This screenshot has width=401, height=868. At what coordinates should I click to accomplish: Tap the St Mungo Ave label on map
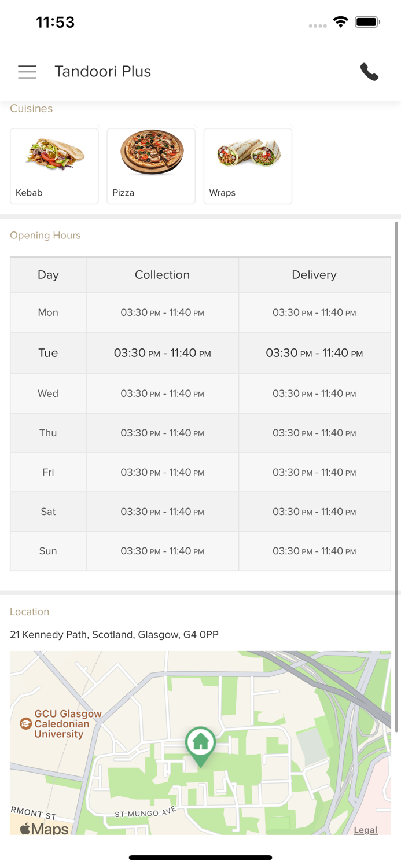coord(145,814)
